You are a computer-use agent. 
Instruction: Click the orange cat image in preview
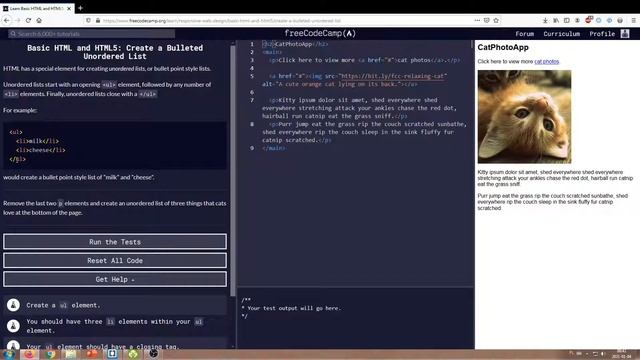524,117
